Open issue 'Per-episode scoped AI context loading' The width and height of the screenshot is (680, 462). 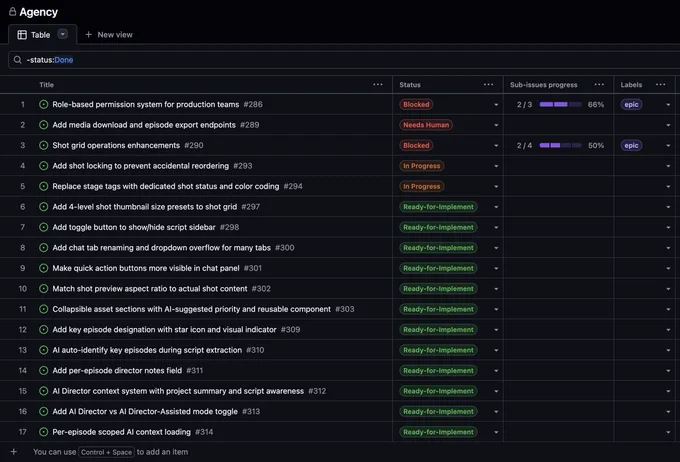pyautogui.click(x=121, y=432)
